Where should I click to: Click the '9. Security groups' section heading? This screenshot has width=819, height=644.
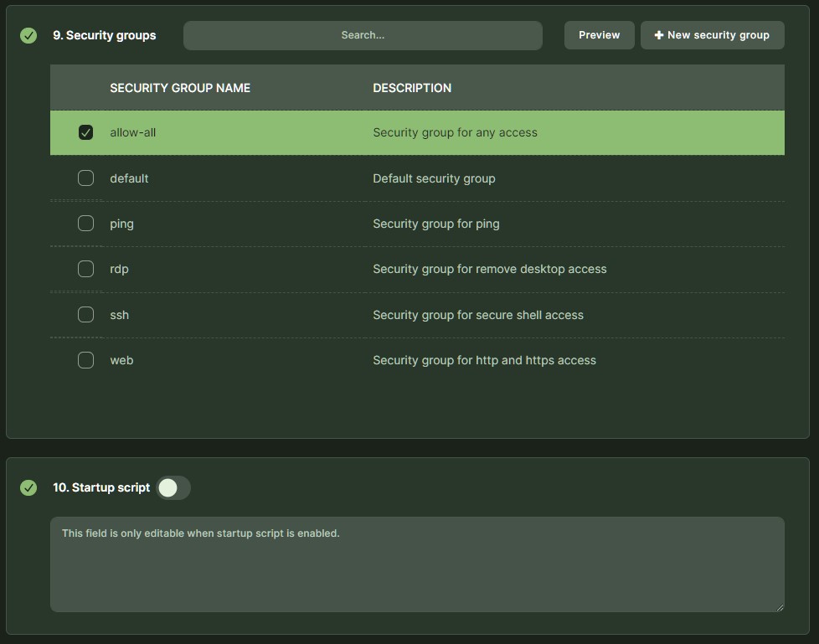click(x=104, y=35)
